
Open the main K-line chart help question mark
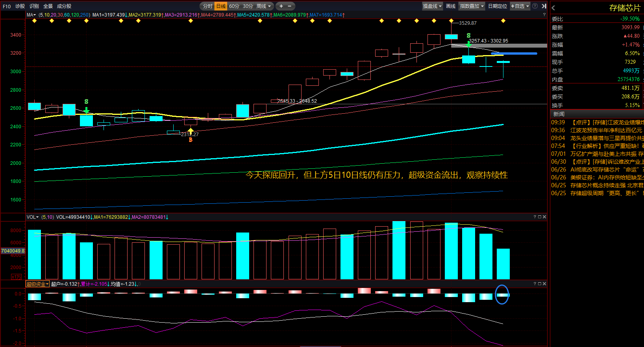coord(544,15)
